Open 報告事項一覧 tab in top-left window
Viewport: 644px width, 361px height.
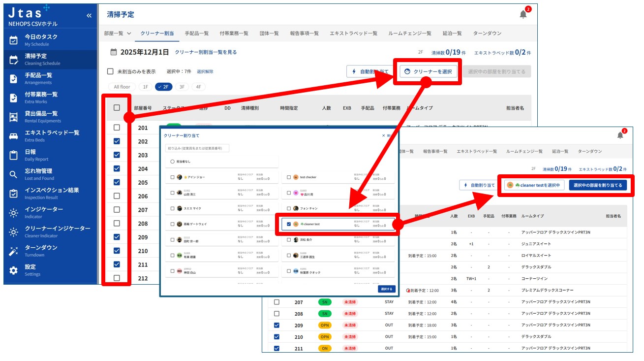304,33
